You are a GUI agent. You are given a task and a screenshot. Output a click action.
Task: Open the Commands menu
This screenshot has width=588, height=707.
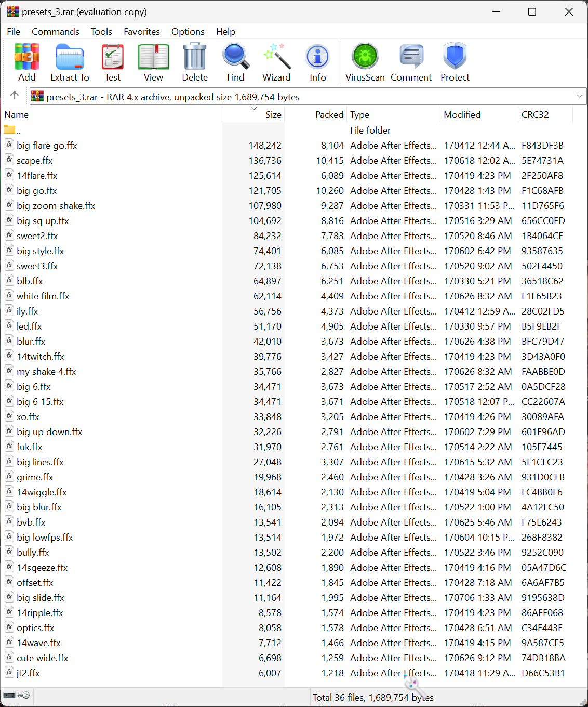click(56, 32)
